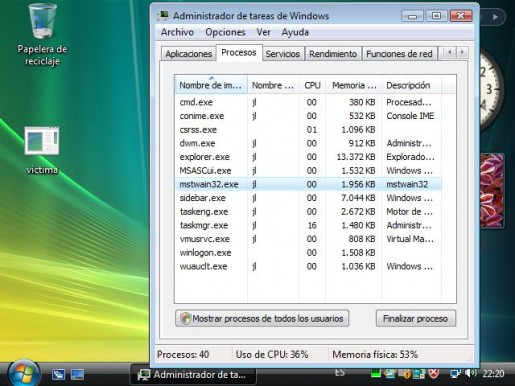Switch to the Rendimiento tab

click(333, 54)
